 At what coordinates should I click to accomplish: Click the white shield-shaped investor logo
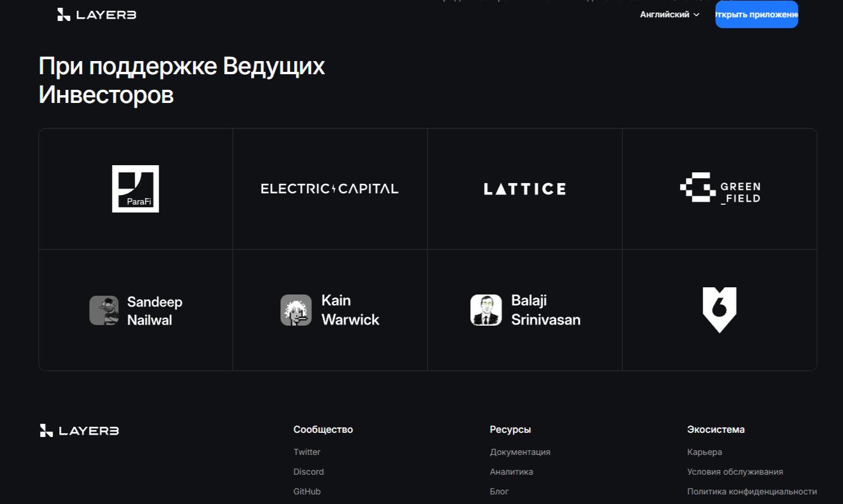click(720, 310)
